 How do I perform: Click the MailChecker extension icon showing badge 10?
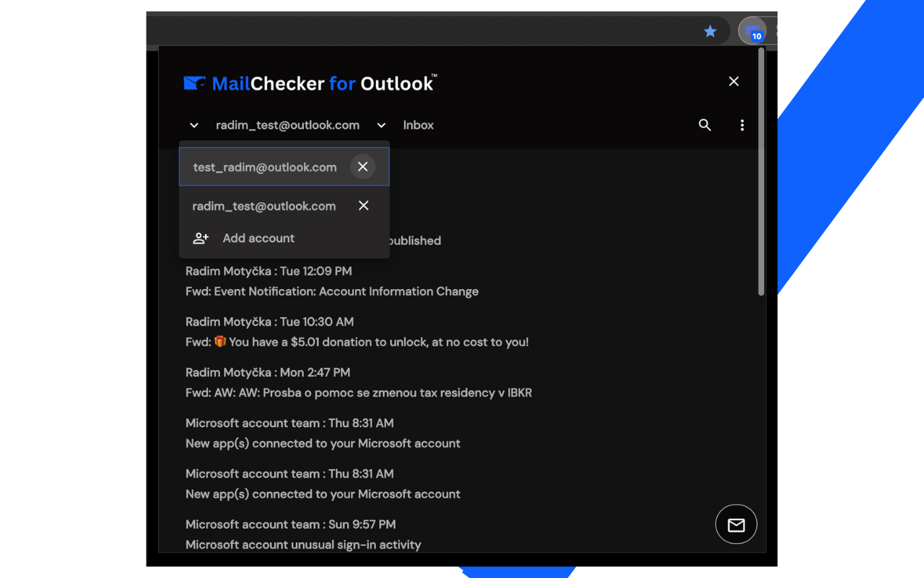[x=749, y=31]
